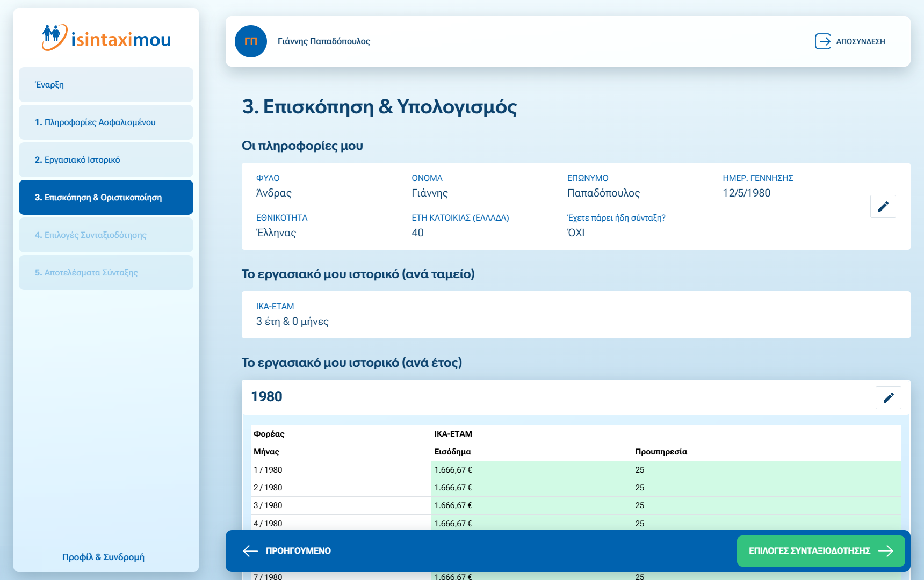Open step 5 Αποτελέσματα Σύνταξης
924x580 pixels.
click(x=106, y=273)
